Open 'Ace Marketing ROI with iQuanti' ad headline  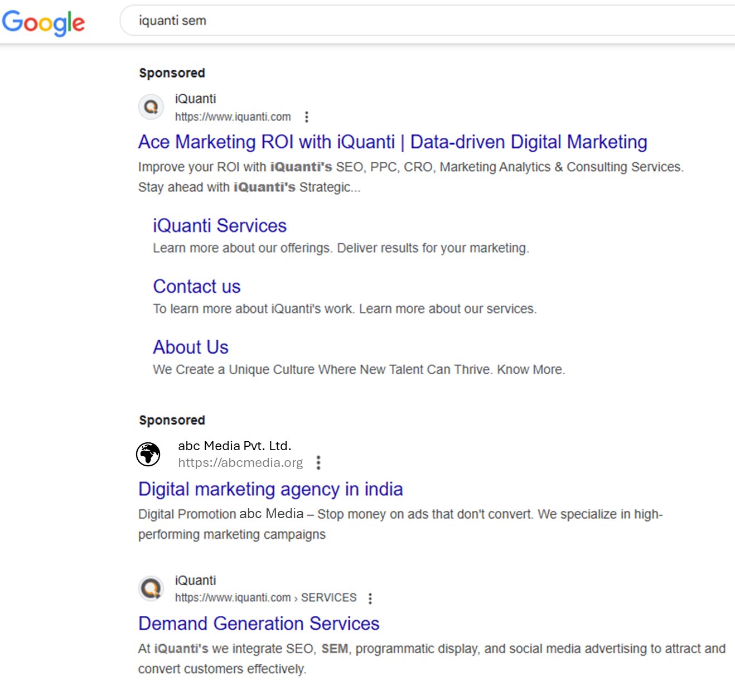(x=393, y=142)
